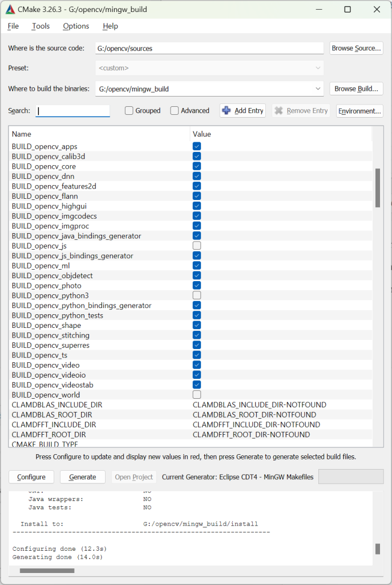
Task: Select the CLAMDBLAS_INCLUDE_DIR entry name
Action: pos(57,405)
